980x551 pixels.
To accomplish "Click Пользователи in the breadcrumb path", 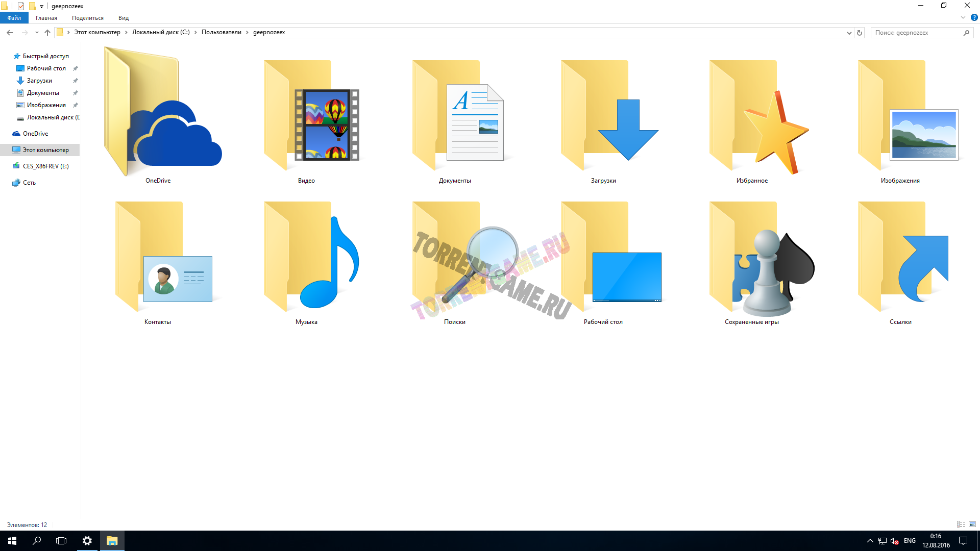I will click(x=221, y=32).
